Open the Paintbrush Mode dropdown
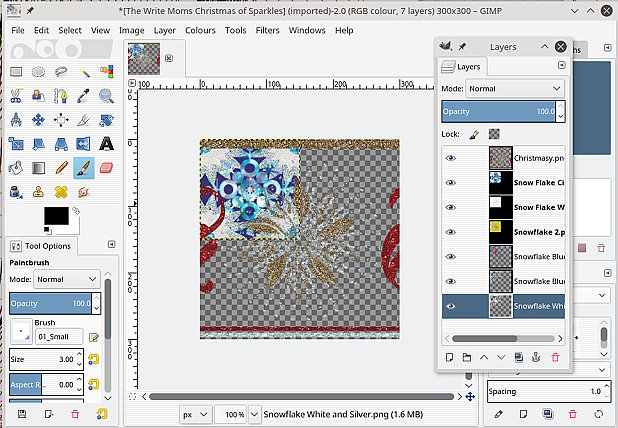Screen dimensions: 618x428 pyautogui.click(x=67, y=279)
